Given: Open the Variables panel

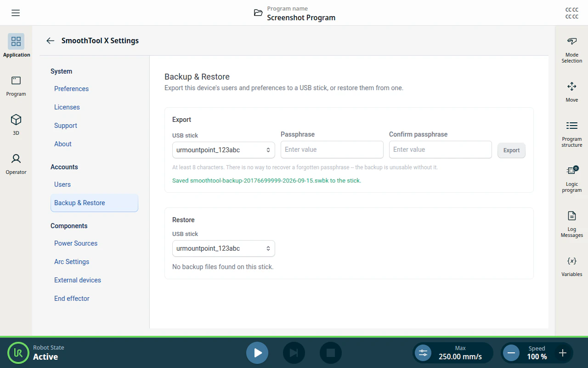Looking at the screenshot, I should pos(572,266).
